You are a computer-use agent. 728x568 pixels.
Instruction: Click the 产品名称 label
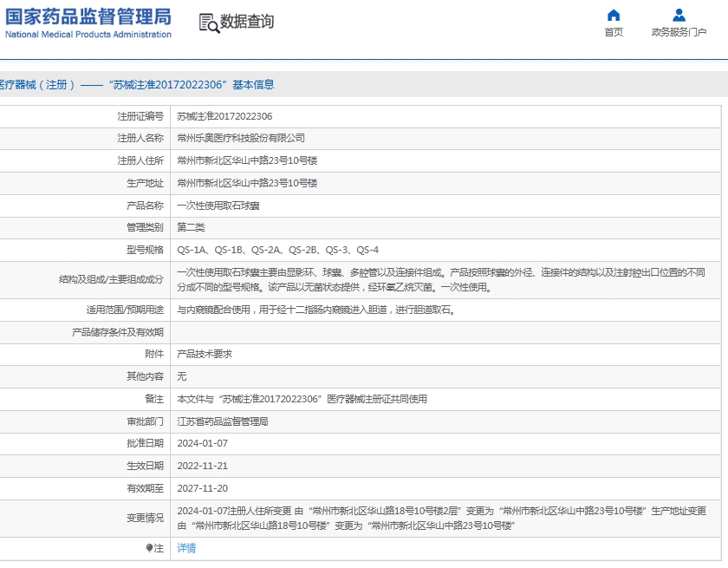click(x=145, y=206)
